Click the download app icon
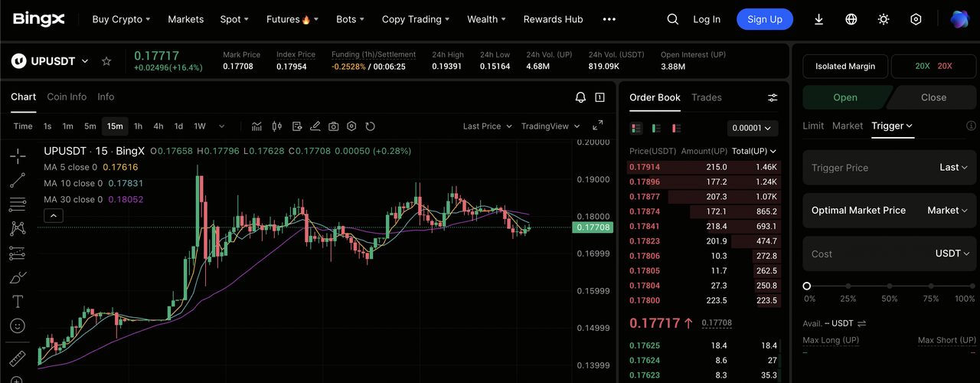Screen dimensions: 980x383 818,19
